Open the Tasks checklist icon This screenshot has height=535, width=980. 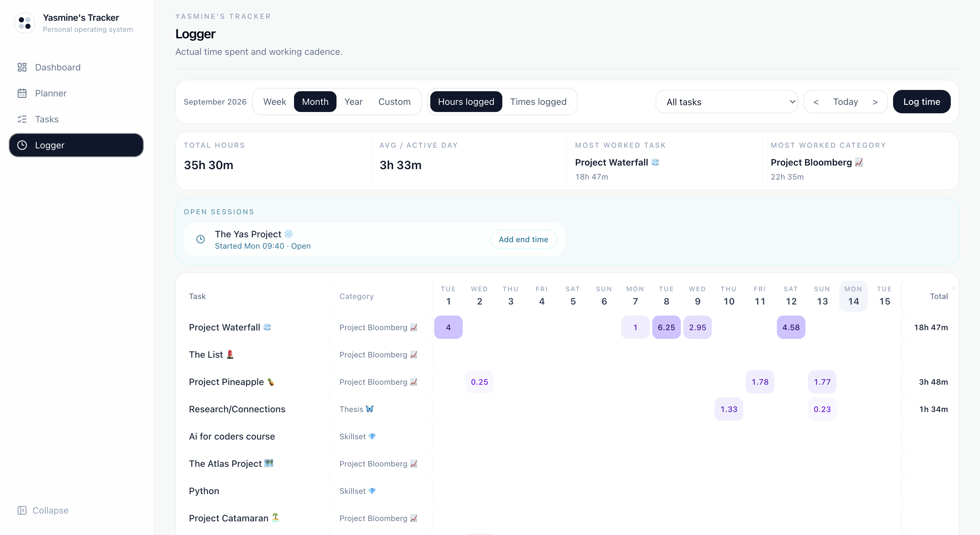[22, 119]
